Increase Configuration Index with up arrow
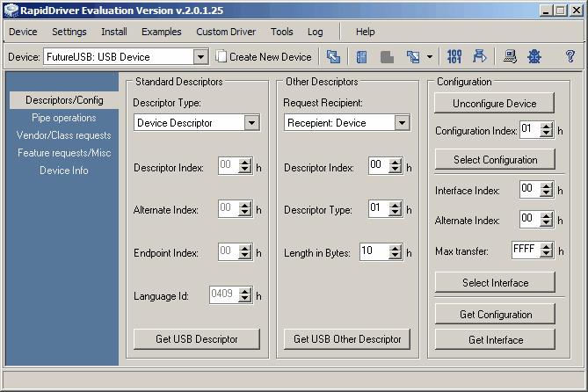 tap(547, 127)
